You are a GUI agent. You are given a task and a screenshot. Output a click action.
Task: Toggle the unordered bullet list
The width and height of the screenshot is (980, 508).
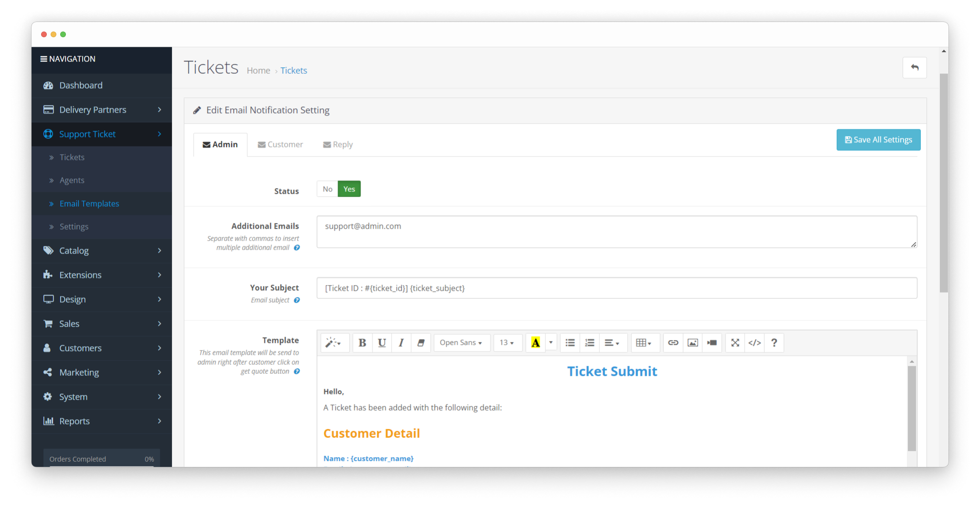570,343
